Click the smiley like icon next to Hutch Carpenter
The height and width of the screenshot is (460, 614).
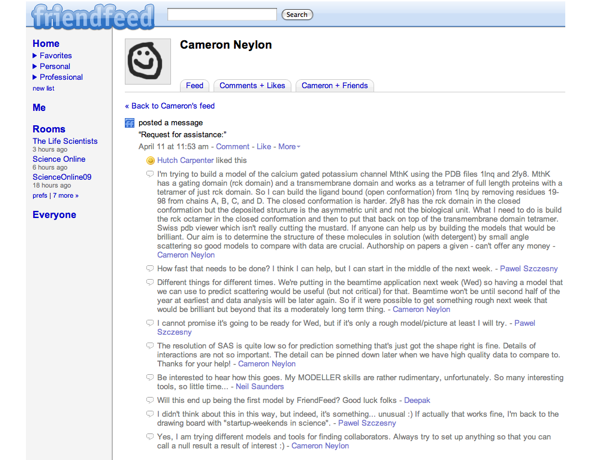(150, 161)
